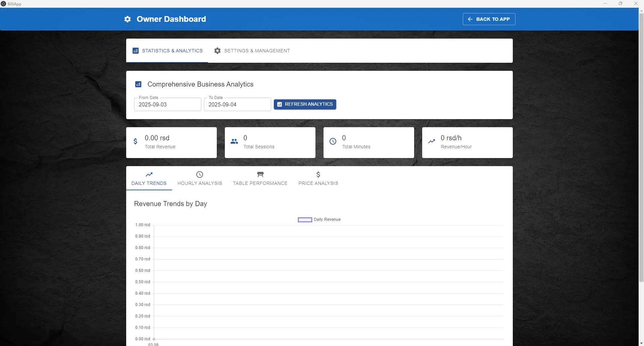Select the Daily Trends tab
This screenshot has height=346, width=644.
(x=149, y=179)
